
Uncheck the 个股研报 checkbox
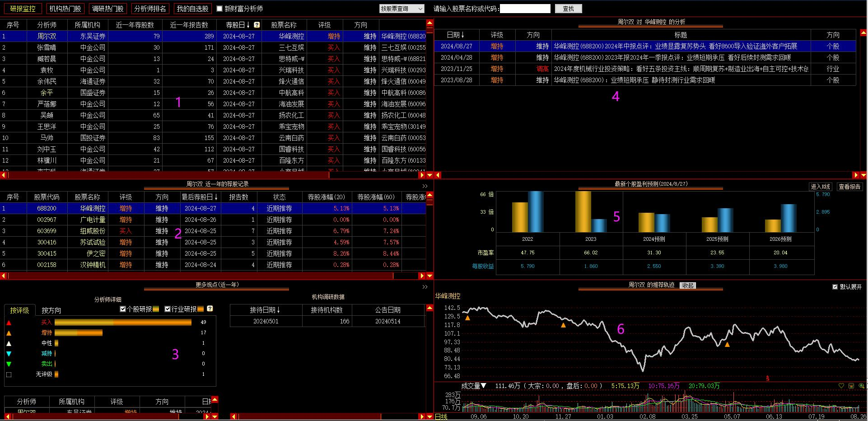pos(123,309)
